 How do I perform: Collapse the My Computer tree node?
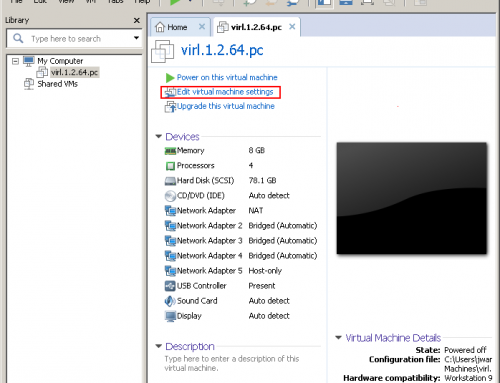15,61
